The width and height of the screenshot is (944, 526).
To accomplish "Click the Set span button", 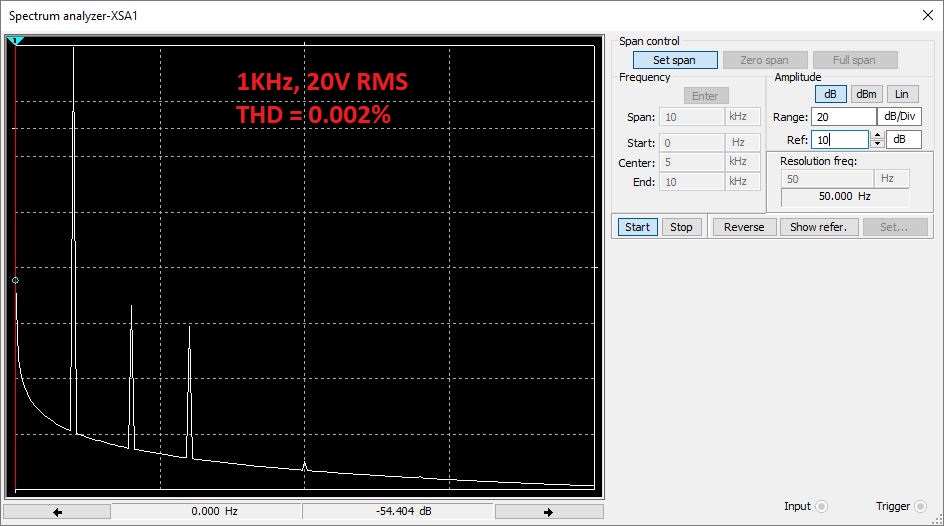I will tap(675, 60).
